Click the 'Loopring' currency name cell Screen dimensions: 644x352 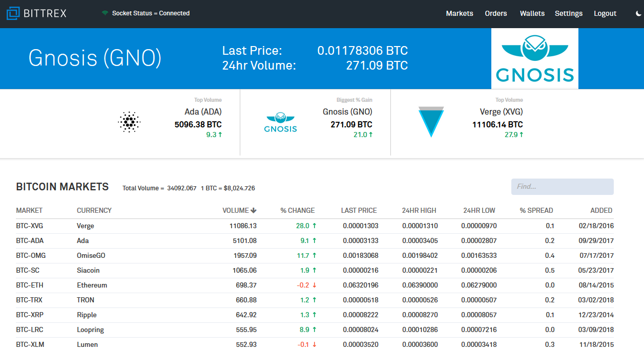(91, 329)
